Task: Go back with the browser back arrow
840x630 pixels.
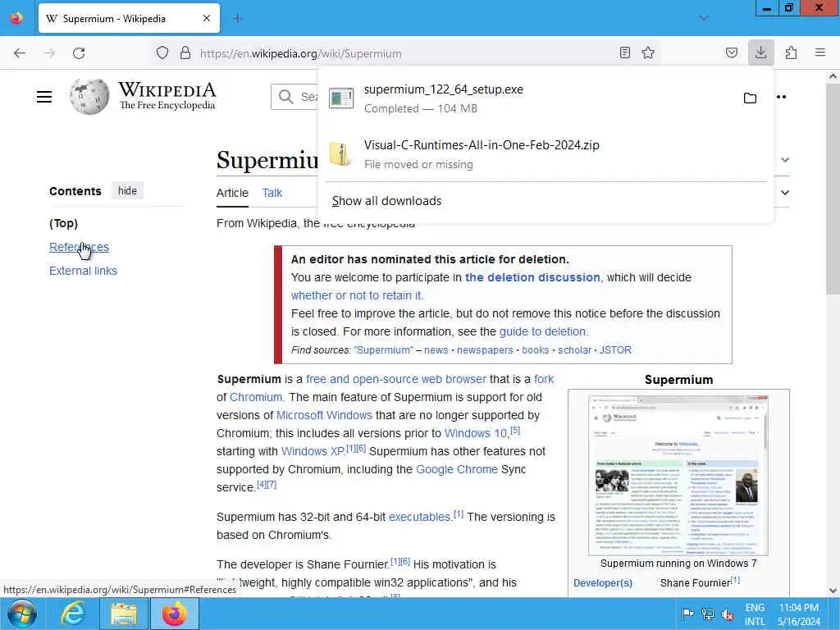Action: click(20, 53)
